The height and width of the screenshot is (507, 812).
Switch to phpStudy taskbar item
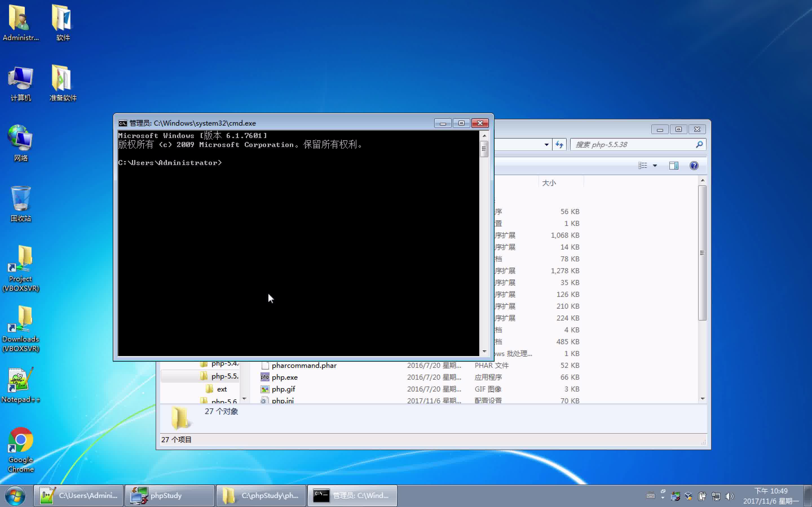click(x=169, y=496)
